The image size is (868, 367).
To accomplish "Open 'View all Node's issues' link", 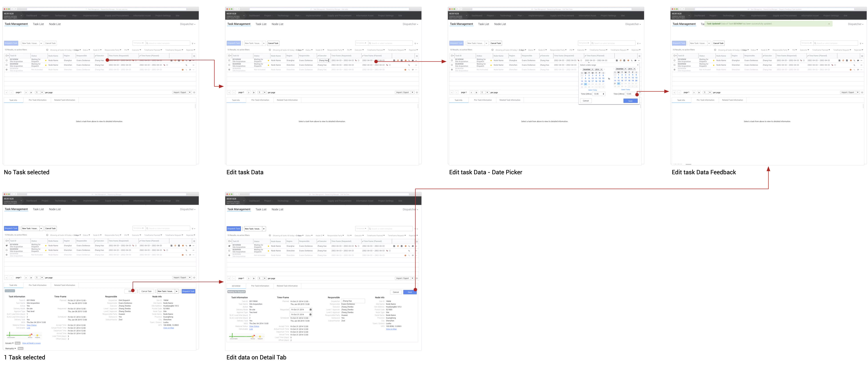I will pos(31,343).
